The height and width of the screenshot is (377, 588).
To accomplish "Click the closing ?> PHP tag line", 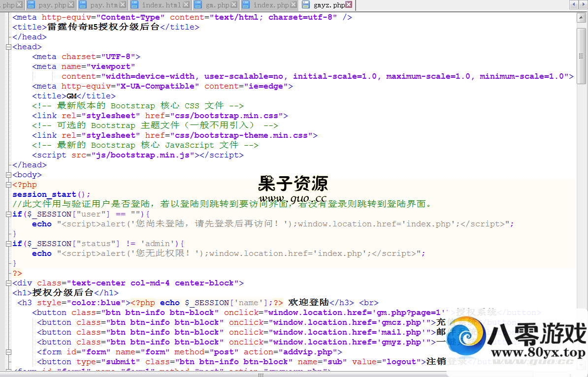I will click(17, 273).
